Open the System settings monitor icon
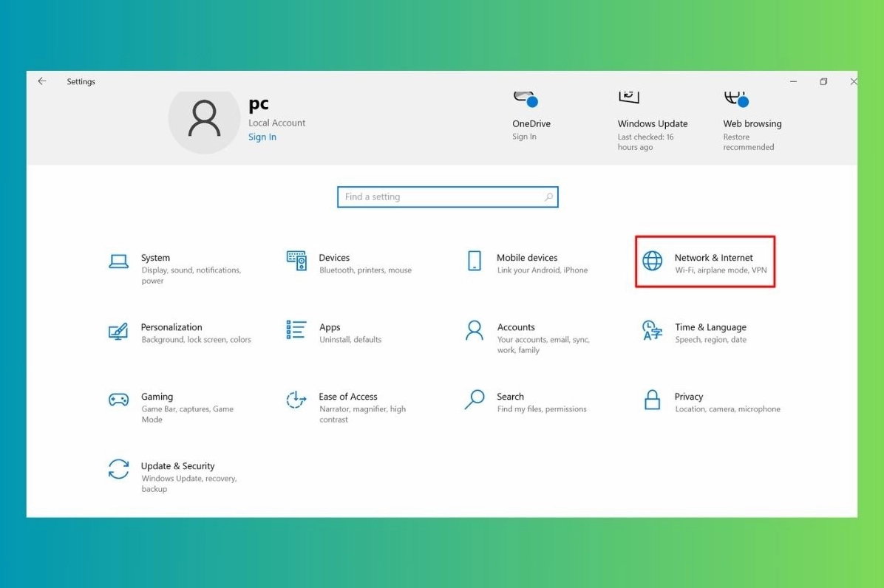Image resolution: width=884 pixels, height=588 pixels. point(118,261)
